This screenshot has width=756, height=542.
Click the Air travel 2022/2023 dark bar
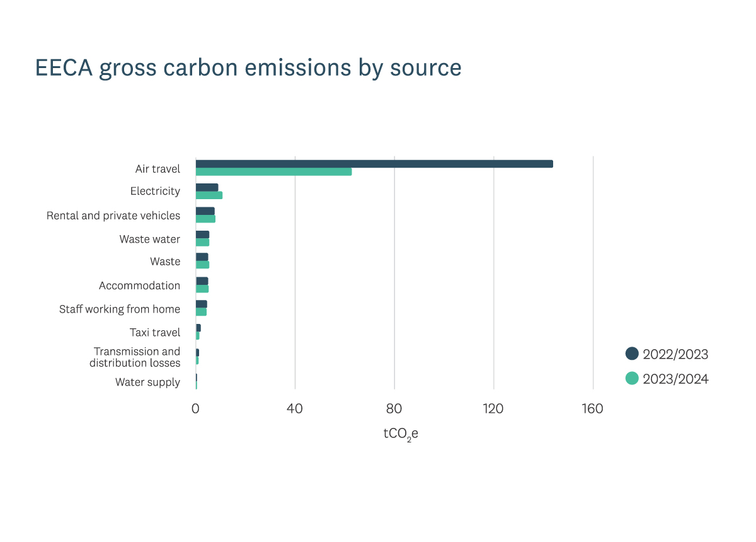tap(374, 164)
